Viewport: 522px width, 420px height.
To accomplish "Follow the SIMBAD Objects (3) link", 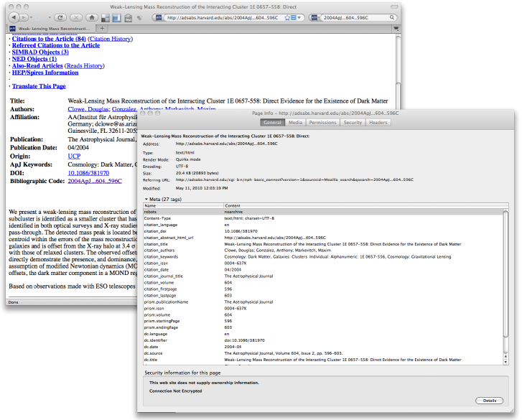I will pos(40,52).
